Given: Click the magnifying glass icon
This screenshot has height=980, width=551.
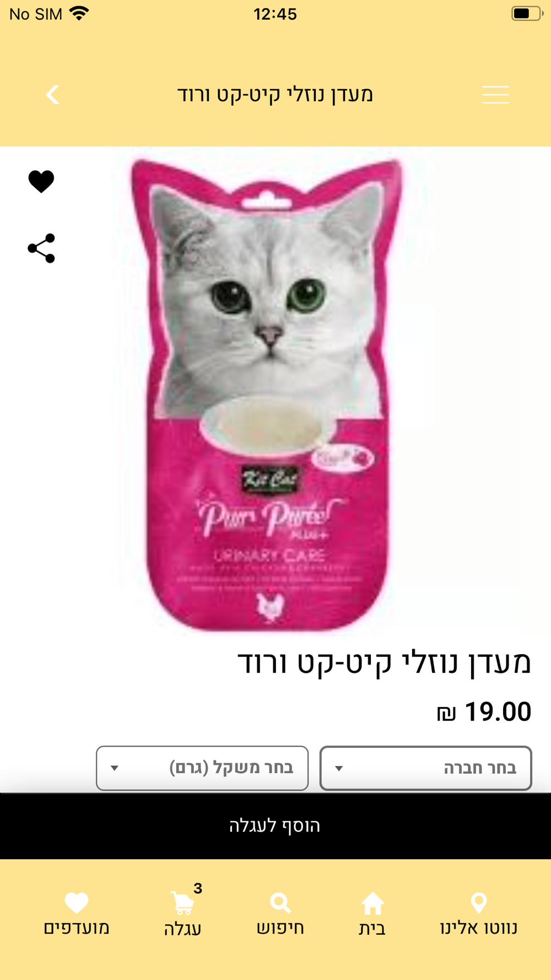Looking at the screenshot, I should click(x=280, y=903).
